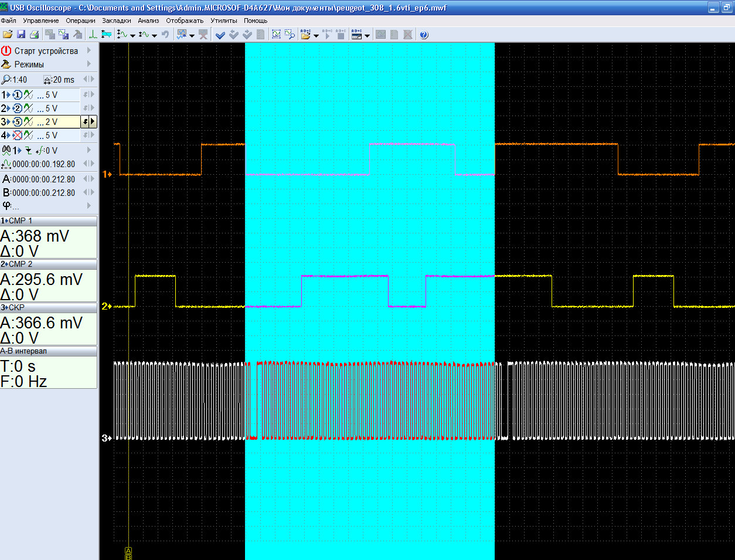The image size is (735, 560).
Task: Click the falling-edge trigger slope icon
Action: coord(28,151)
